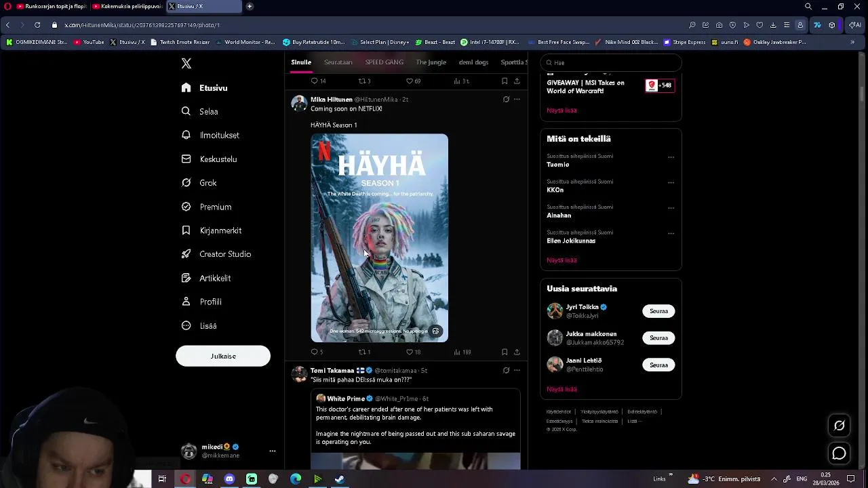Follow Jaani Lehtiö

pos(658,365)
